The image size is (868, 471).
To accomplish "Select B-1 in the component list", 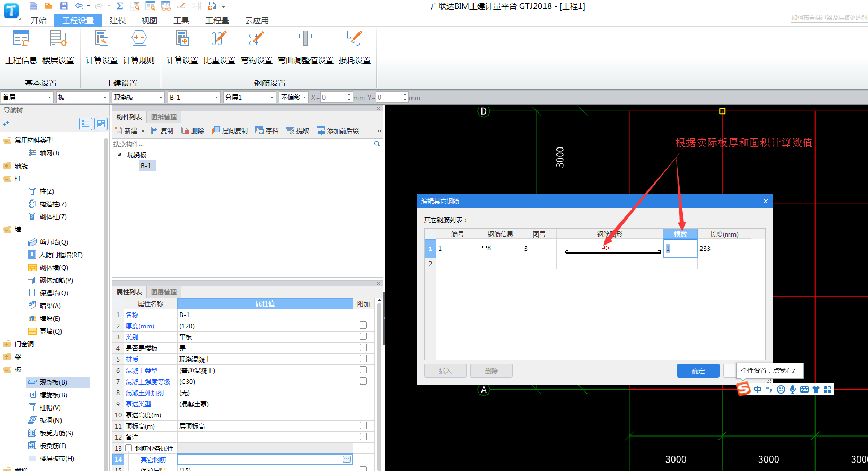I will pos(146,166).
